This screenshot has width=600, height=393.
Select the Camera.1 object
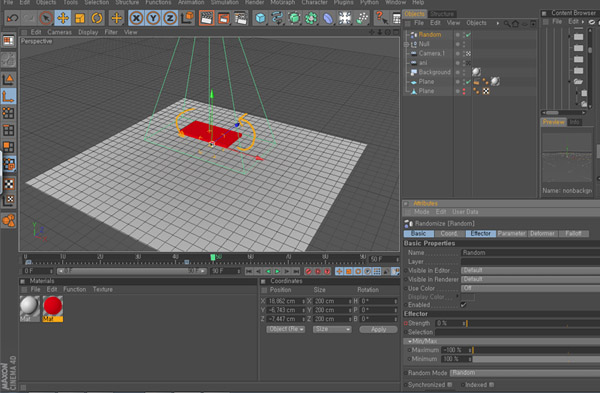[x=432, y=54]
